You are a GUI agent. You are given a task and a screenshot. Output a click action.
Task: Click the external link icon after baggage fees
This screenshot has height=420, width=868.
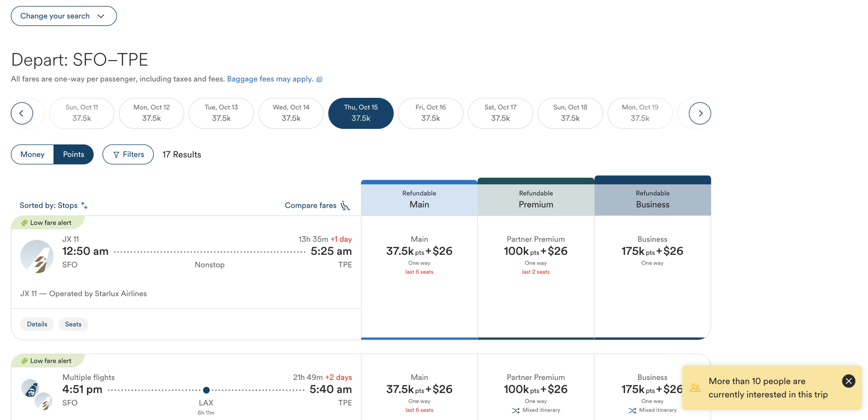click(319, 79)
